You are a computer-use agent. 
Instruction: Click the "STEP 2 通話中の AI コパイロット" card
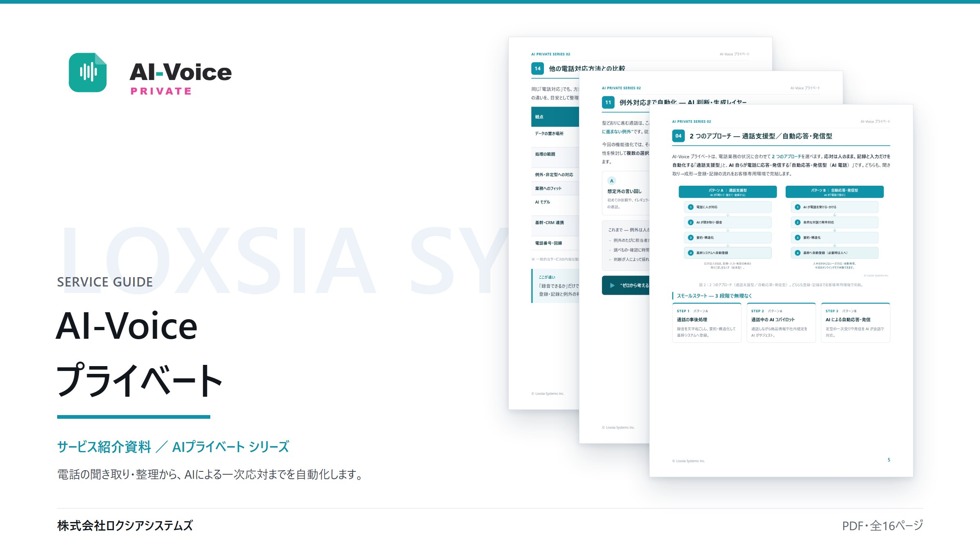click(x=781, y=323)
